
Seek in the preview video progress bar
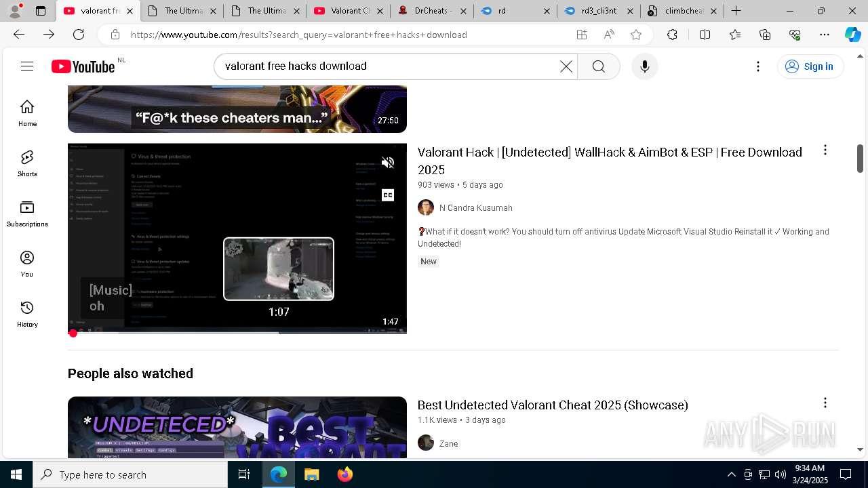point(237,333)
